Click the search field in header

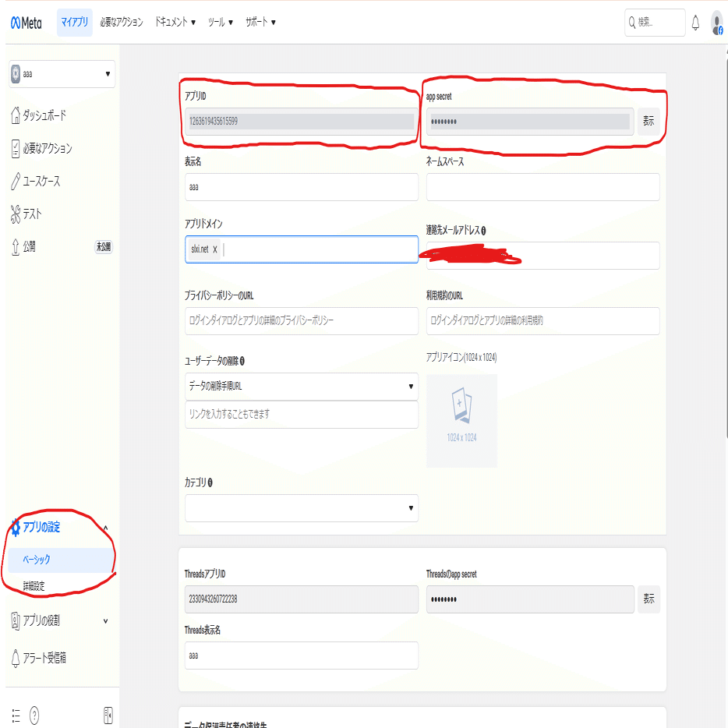[x=655, y=23]
